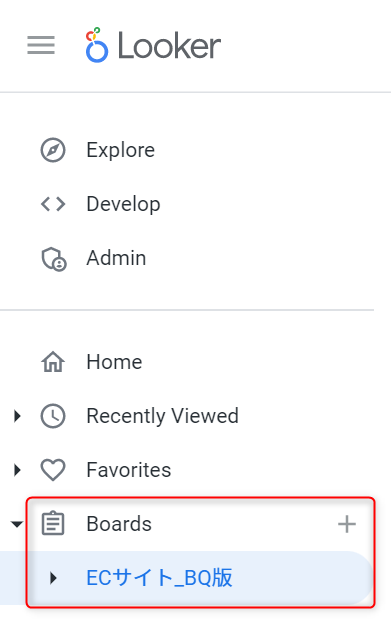This screenshot has height=620, width=391.
Task: Click the Favorites heart icon
Action: (53, 470)
